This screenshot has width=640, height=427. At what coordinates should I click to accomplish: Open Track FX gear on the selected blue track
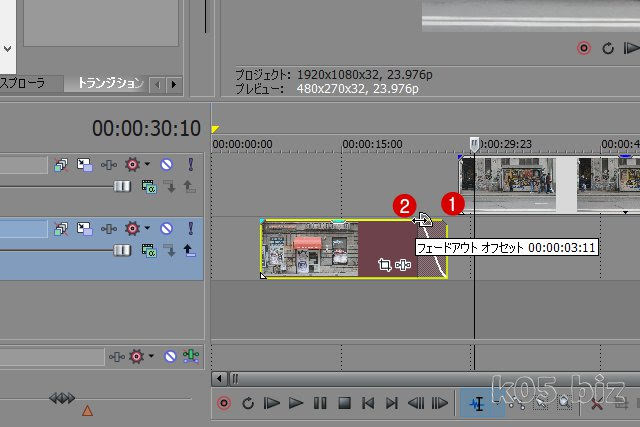pos(132,228)
